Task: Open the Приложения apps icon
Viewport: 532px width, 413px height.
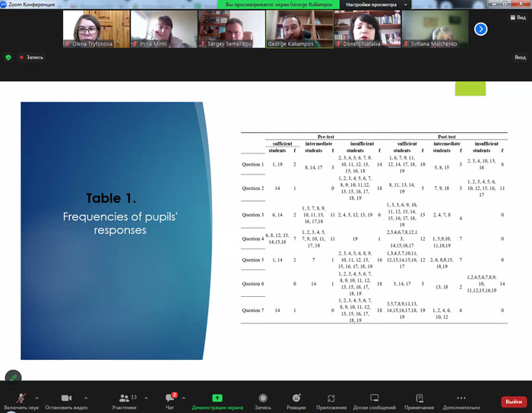Action: (331, 398)
